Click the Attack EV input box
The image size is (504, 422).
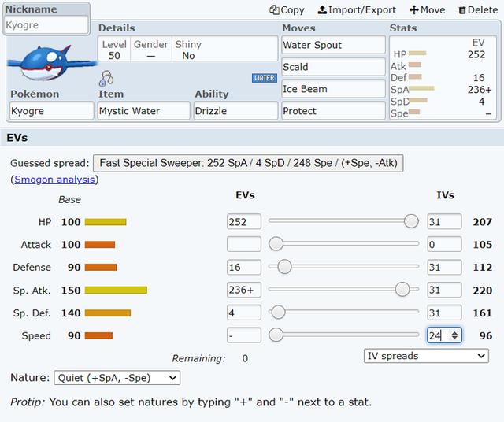[243, 245]
